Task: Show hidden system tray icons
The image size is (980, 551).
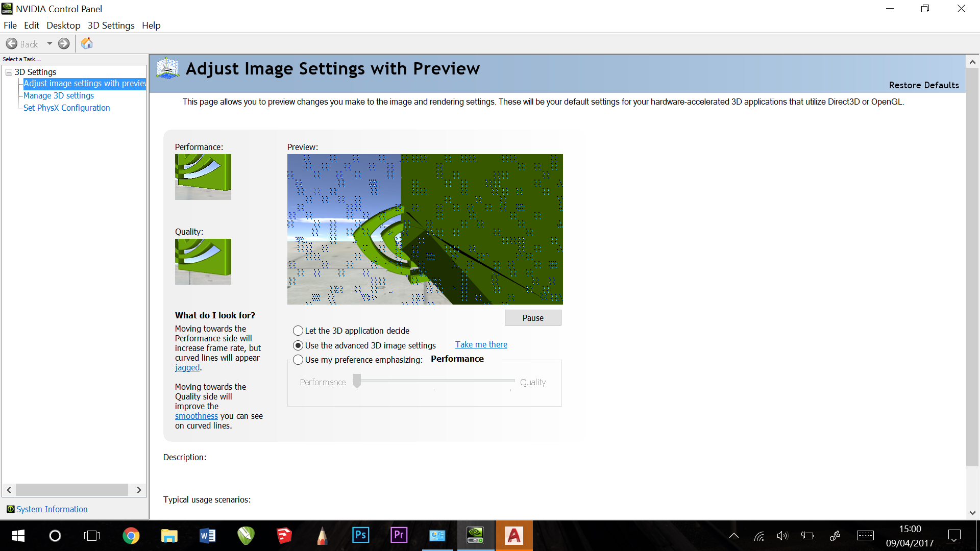Action: 733,536
